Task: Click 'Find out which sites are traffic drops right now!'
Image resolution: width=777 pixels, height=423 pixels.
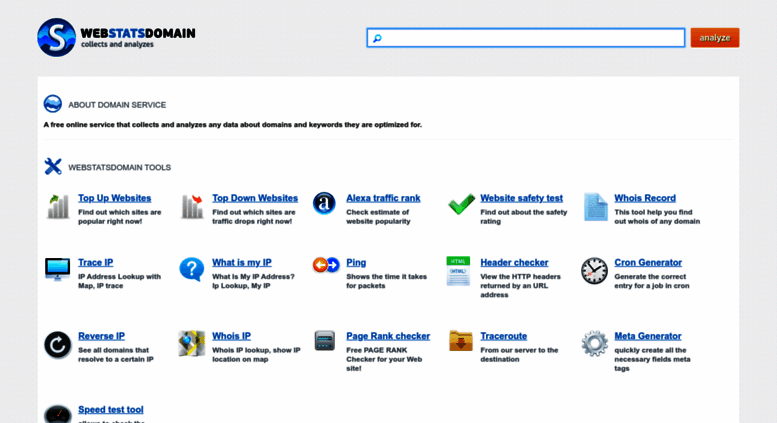Action: tap(254, 217)
